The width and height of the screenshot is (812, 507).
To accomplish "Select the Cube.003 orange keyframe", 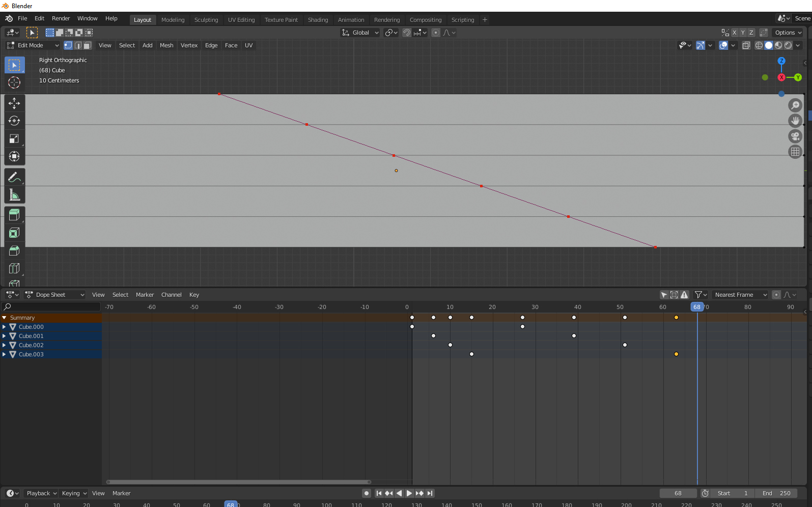I will tap(676, 354).
